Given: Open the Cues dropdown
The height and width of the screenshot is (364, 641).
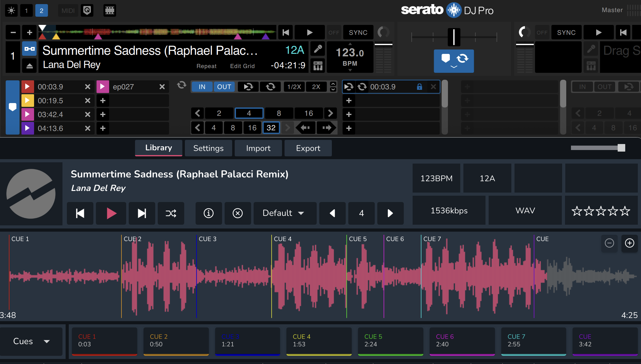Looking at the screenshot, I should tap(31, 341).
